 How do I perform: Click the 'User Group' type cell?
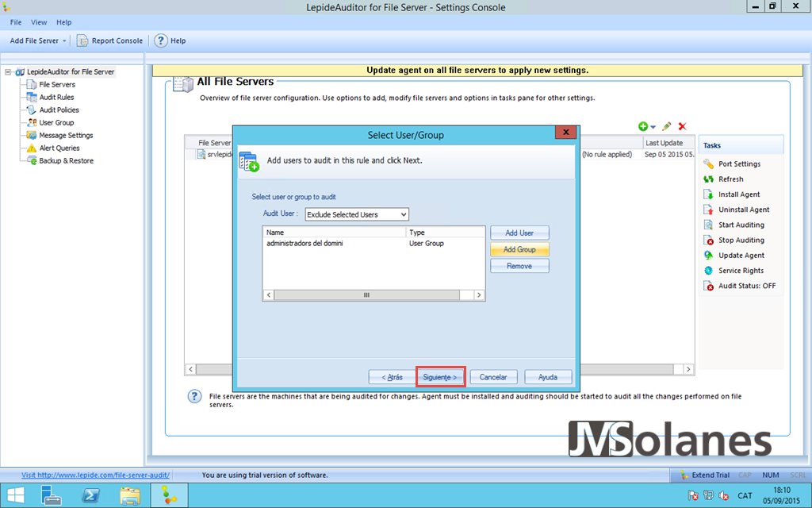[x=426, y=243]
